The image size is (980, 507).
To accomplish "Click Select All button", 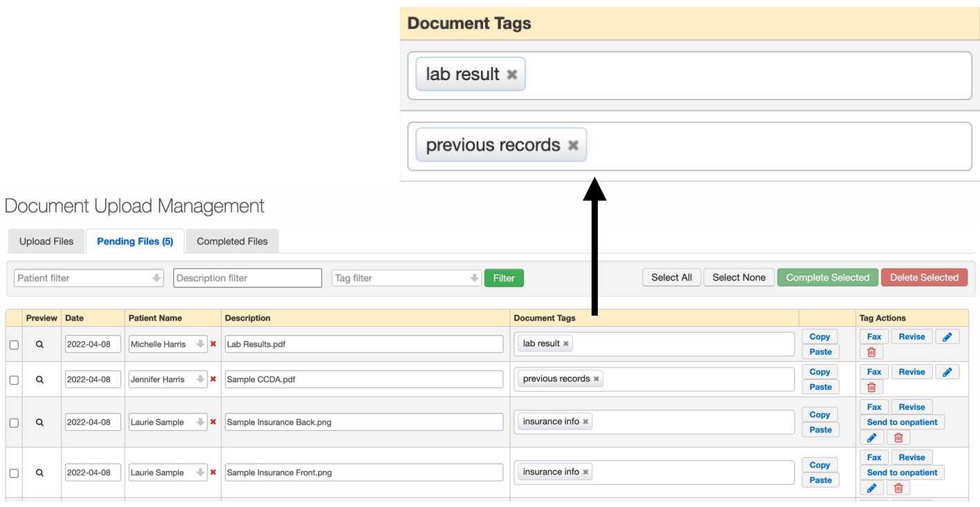I will tap(672, 277).
